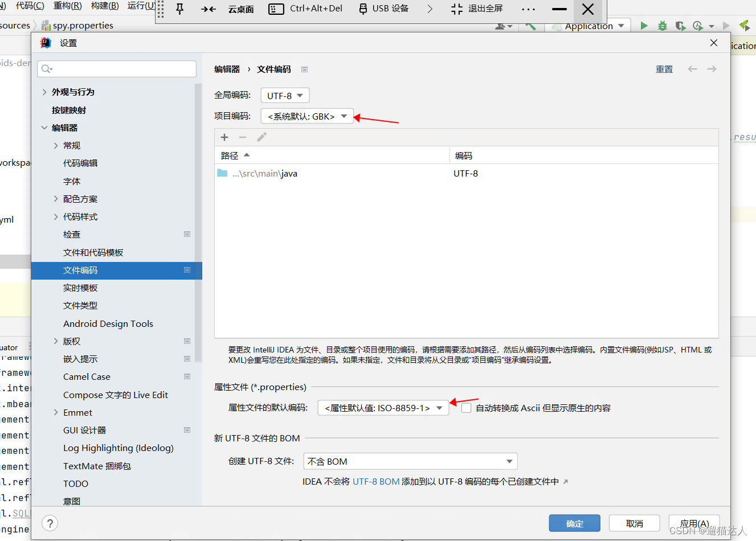The image size is (756, 541).
Task: Click the Debug bug icon in the IDE toolbar
Action: (662, 26)
